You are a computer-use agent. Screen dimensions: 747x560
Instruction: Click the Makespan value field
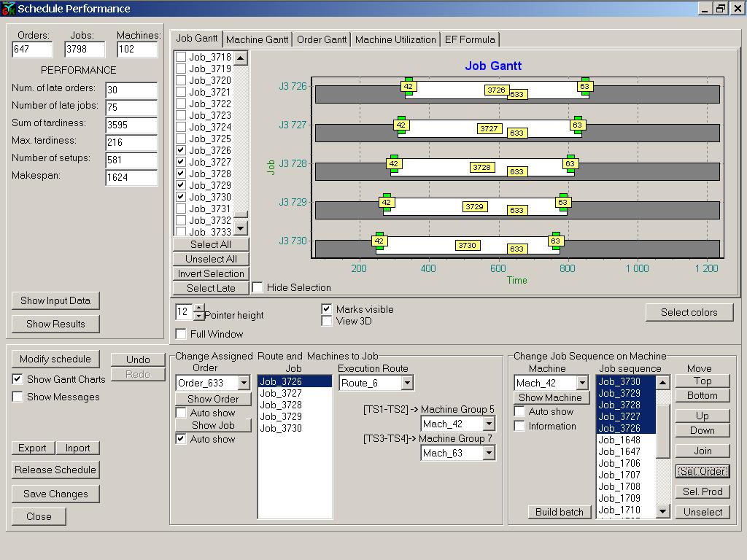click(x=131, y=178)
